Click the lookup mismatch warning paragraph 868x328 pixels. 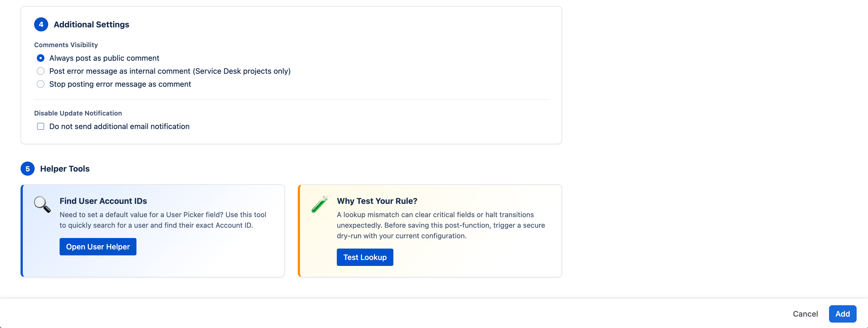(441, 225)
